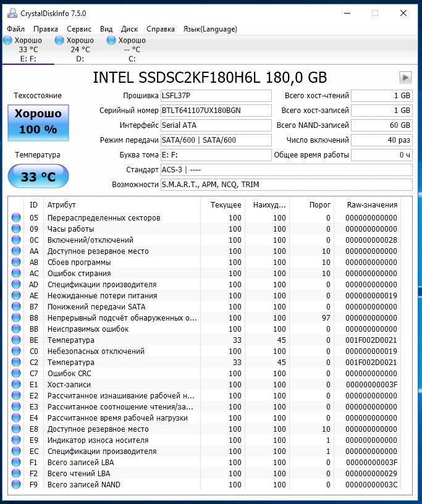
Task: Click the Хорошо 100 % health status button
Action: tap(38, 122)
